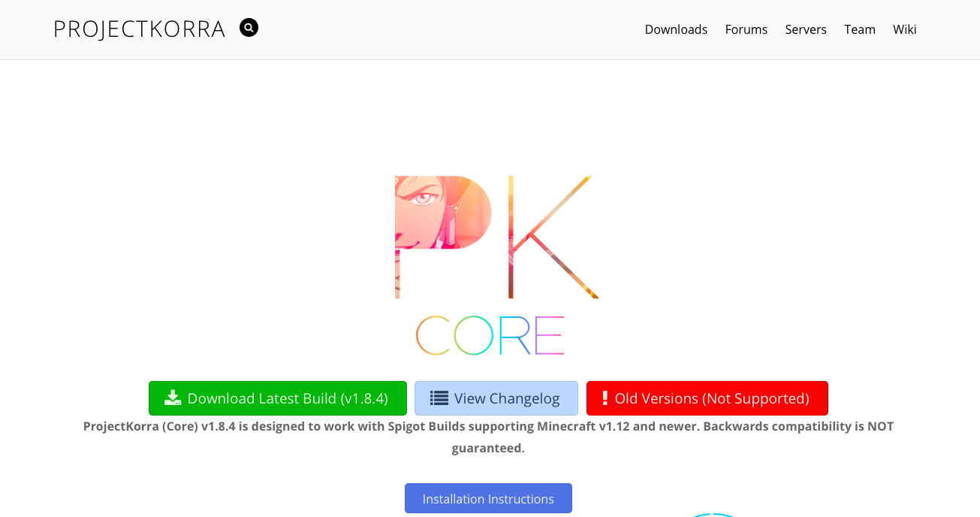Viewport: 980px width, 517px height.
Task: Click the download arrow icon on green button
Action: (x=173, y=398)
